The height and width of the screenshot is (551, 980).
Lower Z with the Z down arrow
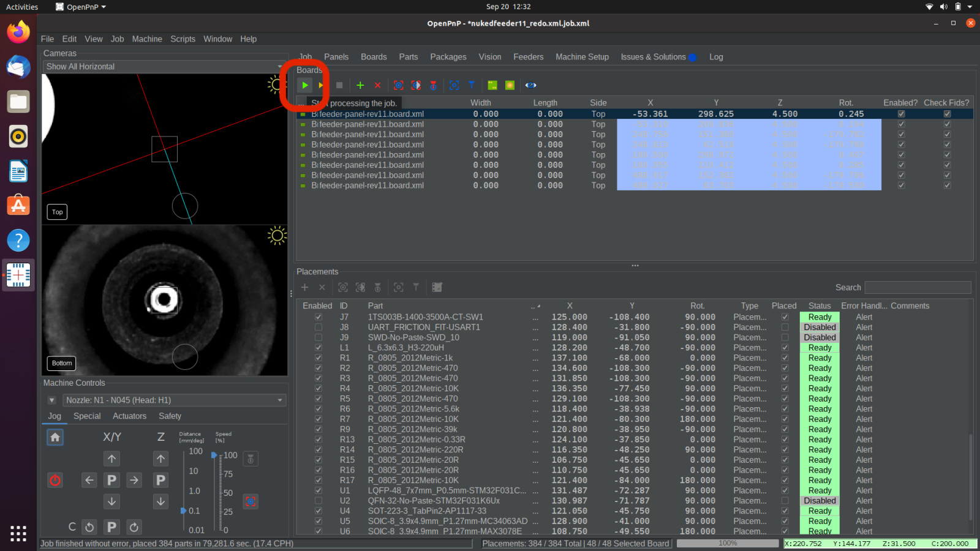click(x=160, y=501)
